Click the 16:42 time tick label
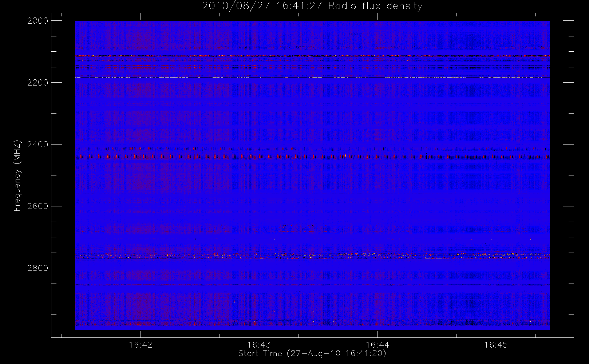 tap(141, 345)
